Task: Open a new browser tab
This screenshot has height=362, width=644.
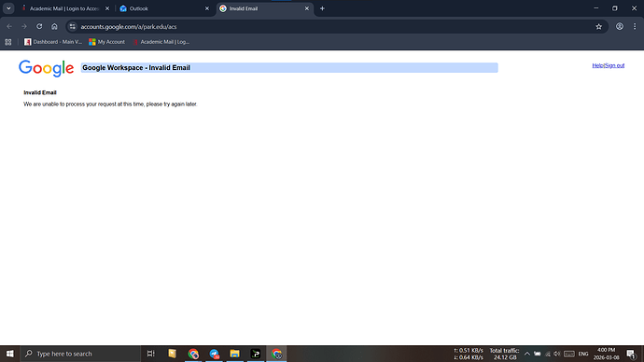Action: pos(322,8)
